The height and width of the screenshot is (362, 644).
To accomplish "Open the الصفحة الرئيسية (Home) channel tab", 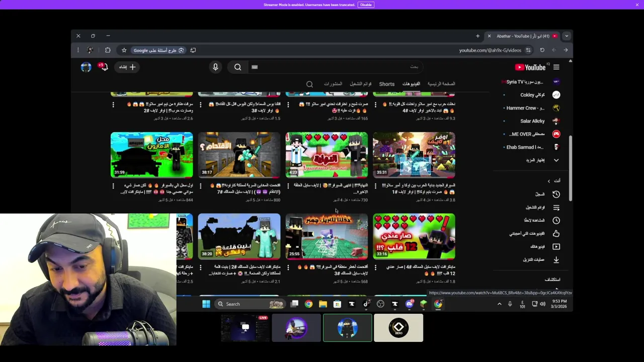I will 441,84.
